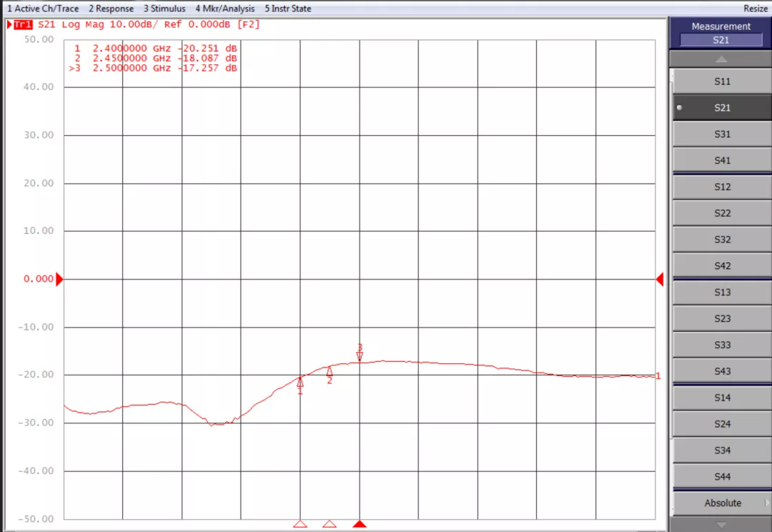Select the S11 measurement softkey
The width and height of the screenshot is (772, 532).
point(722,82)
